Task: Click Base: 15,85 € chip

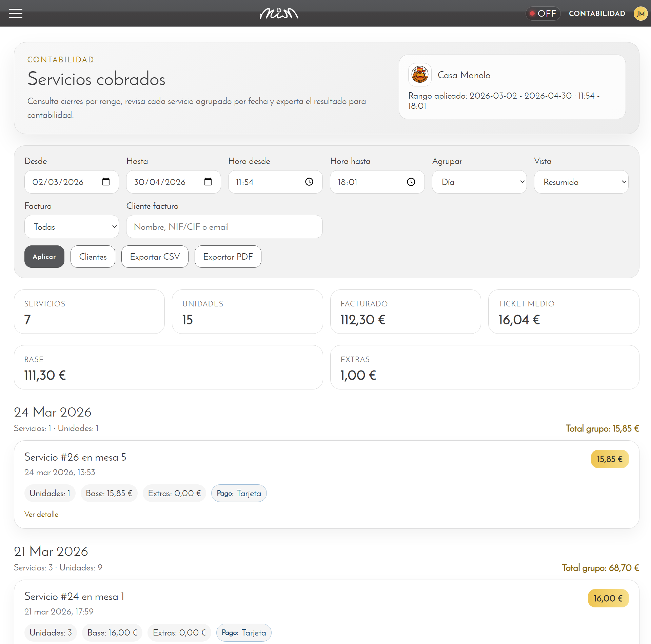Action: coord(109,493)
